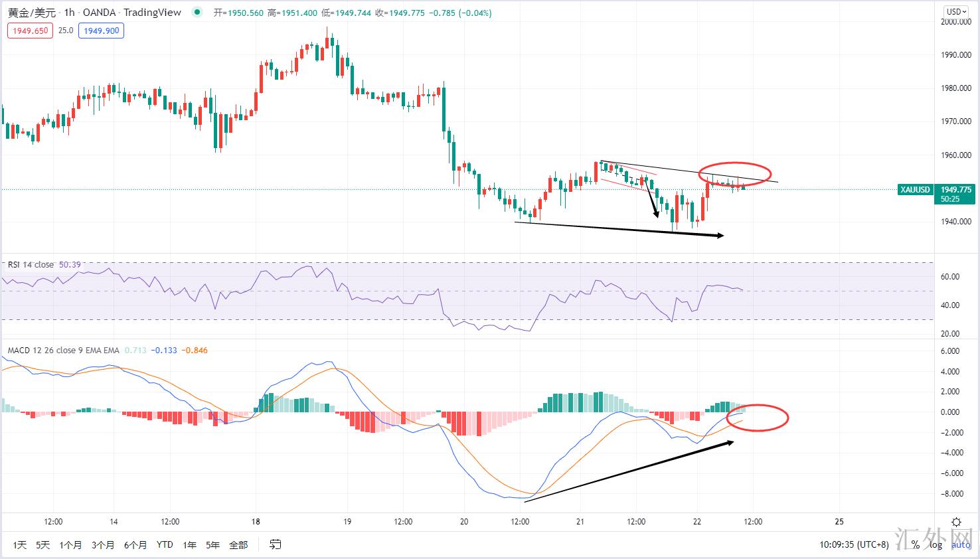
Task: Switch to the 1个月 range
Action: (x=70, y=544)
